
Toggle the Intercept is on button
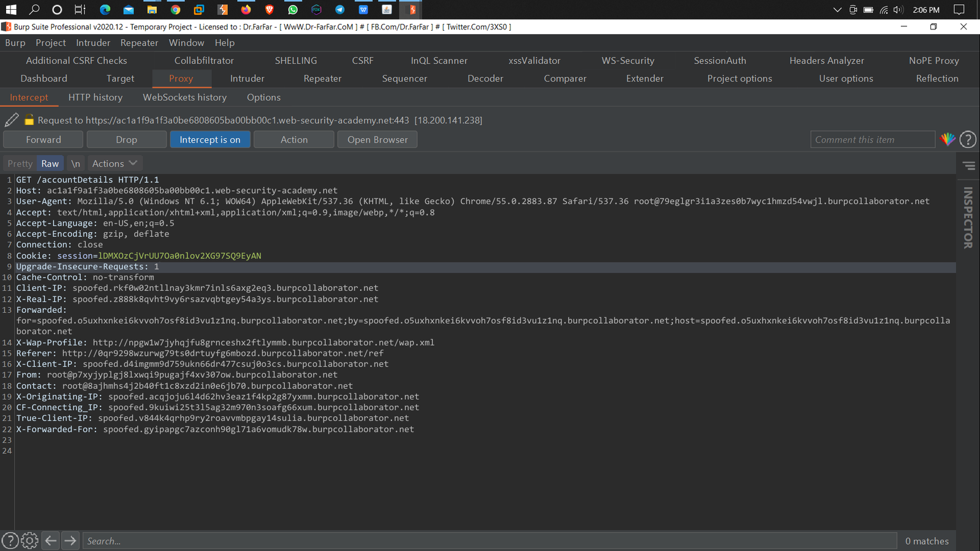click(x=210, y=140)
